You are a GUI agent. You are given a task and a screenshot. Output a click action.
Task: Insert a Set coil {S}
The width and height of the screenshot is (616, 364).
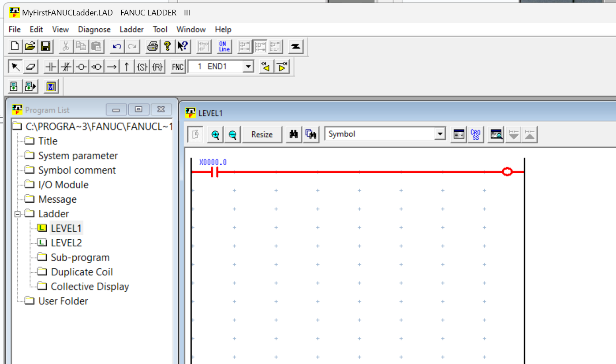(142, 67)
